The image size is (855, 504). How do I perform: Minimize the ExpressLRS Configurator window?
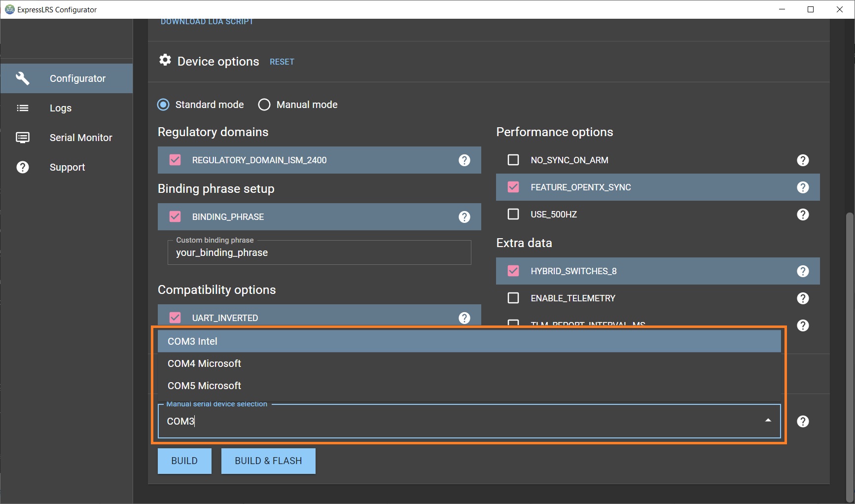782,9
